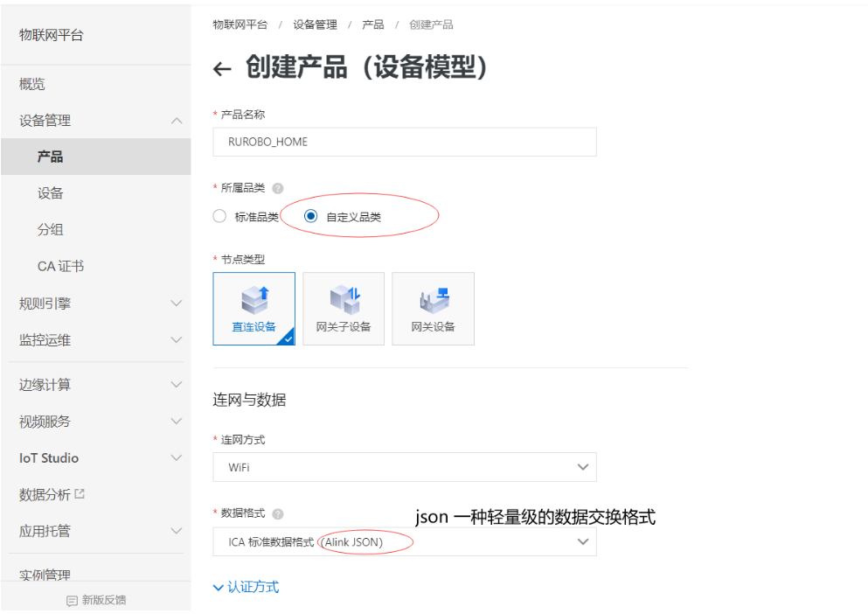Click 产品 breadcrumb link

tap(372, 24)
